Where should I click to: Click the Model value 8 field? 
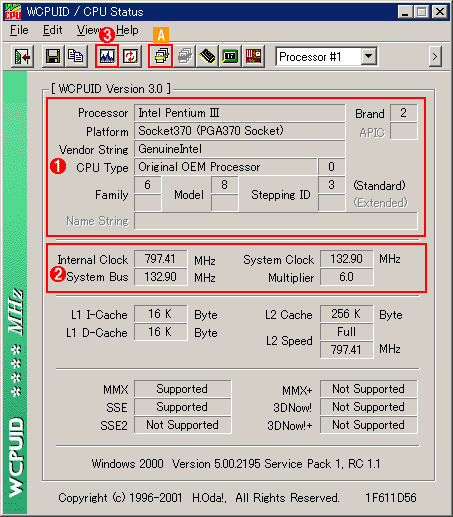pyautogui.click(x=225, y=185)
